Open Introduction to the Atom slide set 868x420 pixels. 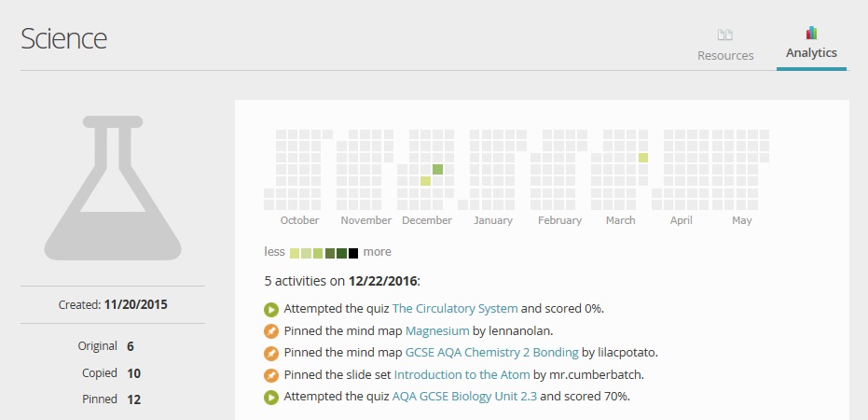click(462, 374)
